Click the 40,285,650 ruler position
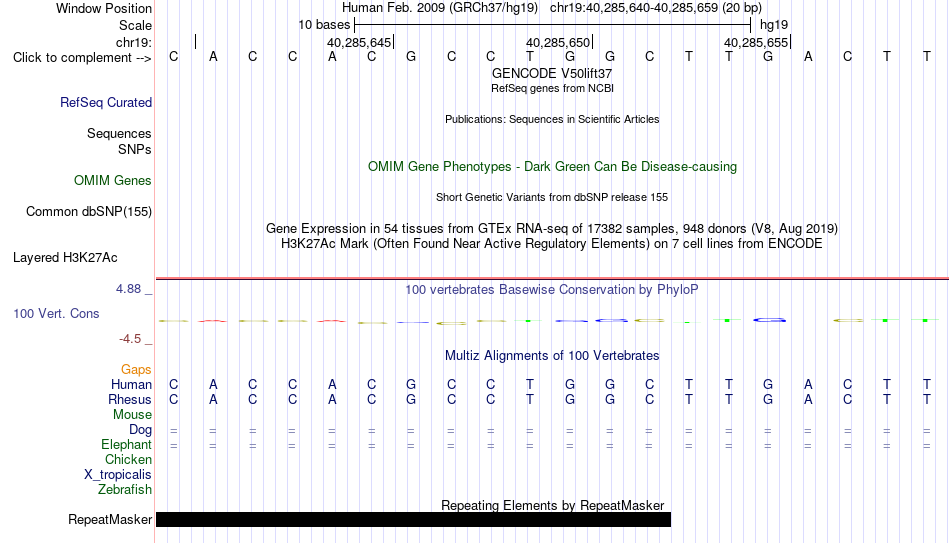This screenshot has width=950, height=543. coord(558,43)
